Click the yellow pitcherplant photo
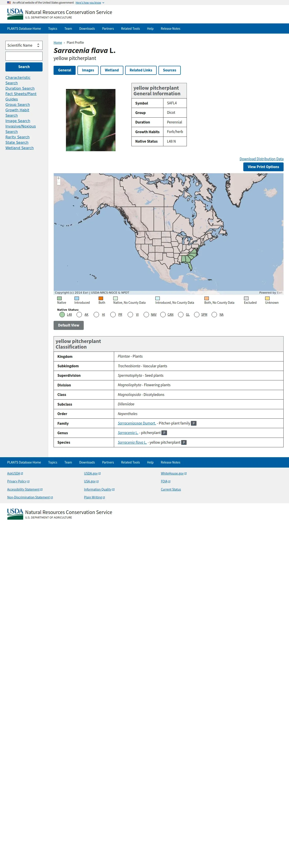 tap(90, 120)
